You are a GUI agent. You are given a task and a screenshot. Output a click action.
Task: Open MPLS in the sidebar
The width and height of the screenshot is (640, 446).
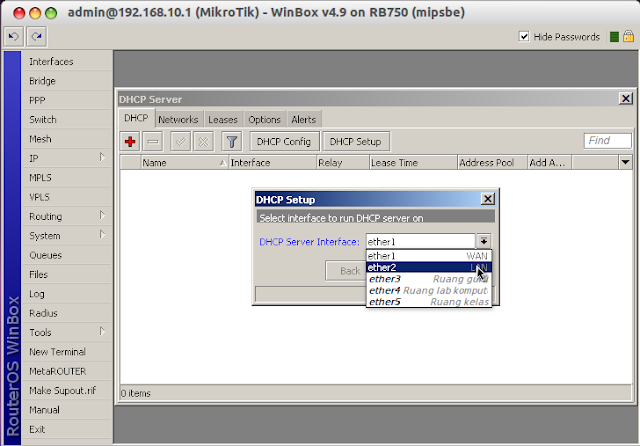point(67,178)
